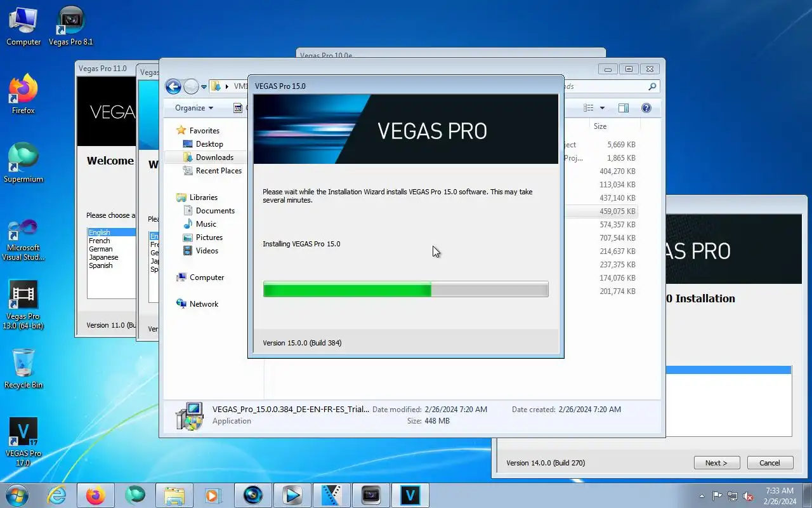Open the Videos library
Screen dimensions: 812x508
[207, 251]
